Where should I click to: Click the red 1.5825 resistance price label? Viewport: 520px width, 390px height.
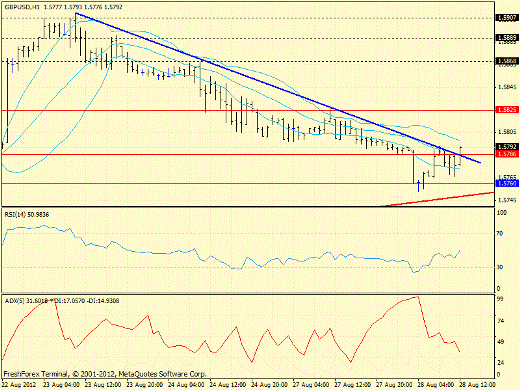[507, 110]
